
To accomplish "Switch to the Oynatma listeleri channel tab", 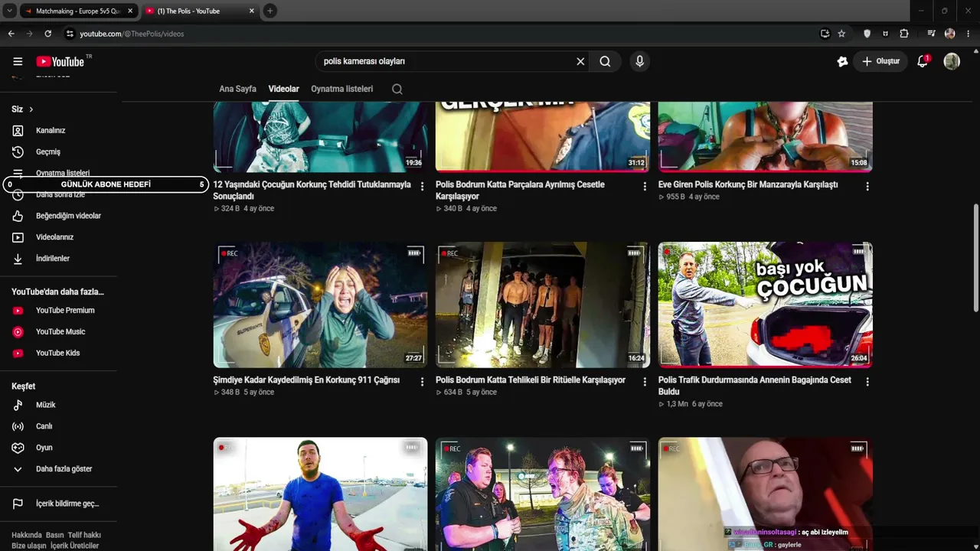I will [x=341, y=89].
